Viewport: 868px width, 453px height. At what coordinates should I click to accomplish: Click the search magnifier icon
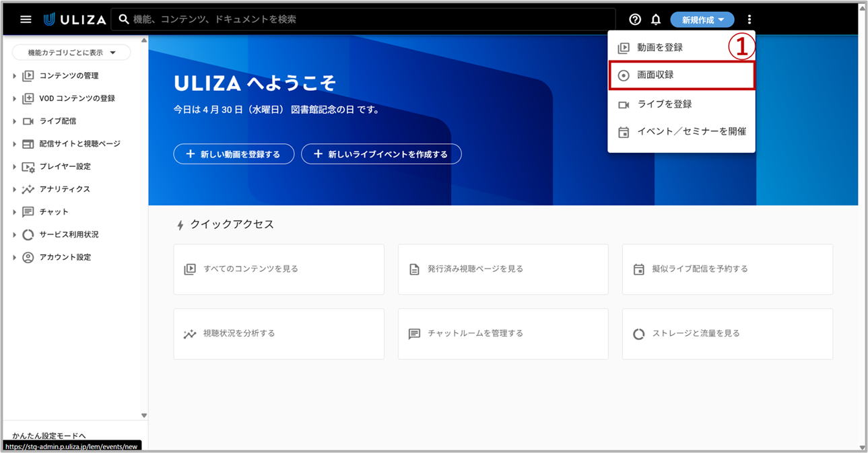click(124, 20)
